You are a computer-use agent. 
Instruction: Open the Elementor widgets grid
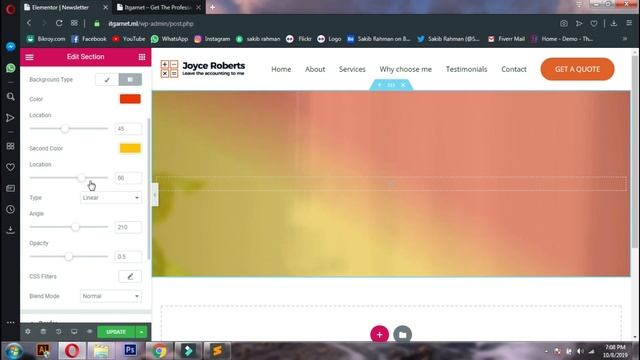(x=142, y=57)
